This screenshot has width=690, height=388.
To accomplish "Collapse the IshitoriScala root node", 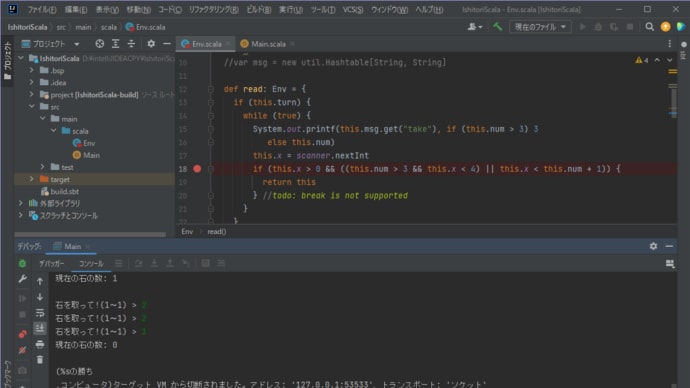I will click(x=21, y=58).
